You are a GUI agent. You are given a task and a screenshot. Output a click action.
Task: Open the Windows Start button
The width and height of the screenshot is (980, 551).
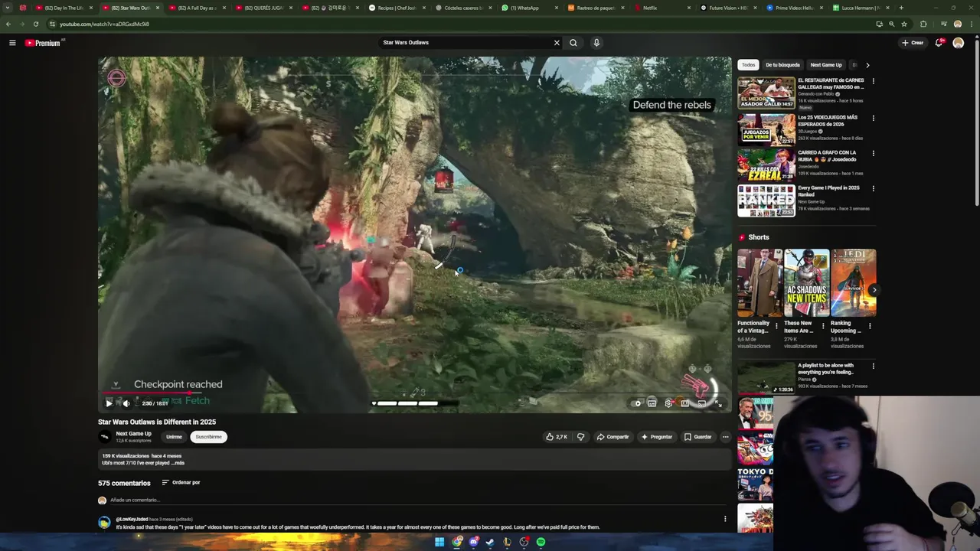pos(439,542)
